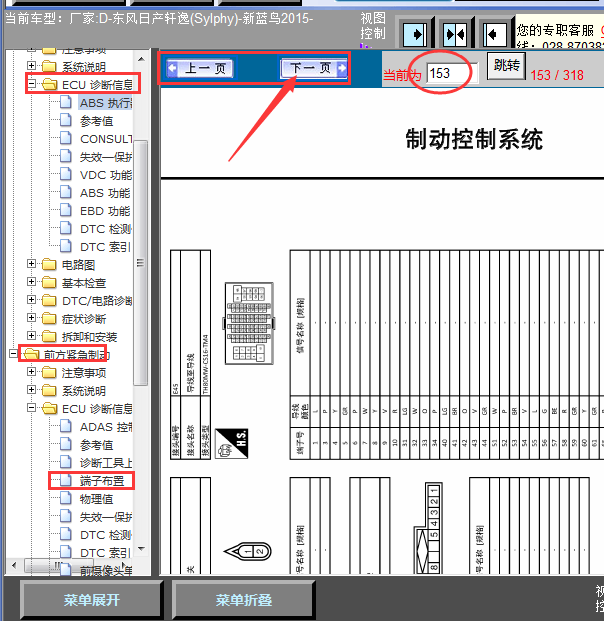The image size is (604, 621).
Task: Click document icon beside EBD 功能
Action: pos(66,210)
